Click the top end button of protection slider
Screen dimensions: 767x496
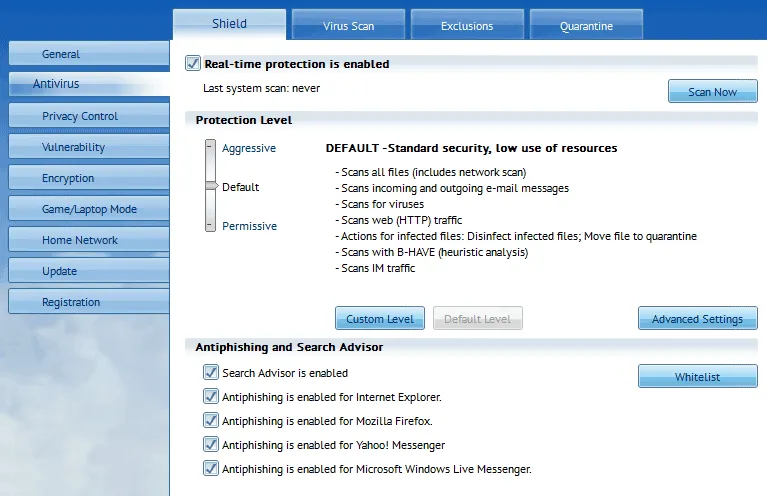pos(210,145)
